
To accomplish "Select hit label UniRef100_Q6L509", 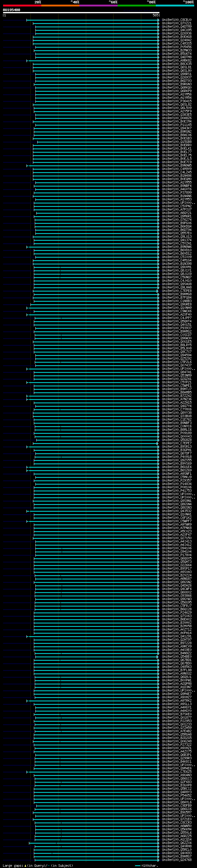I will point(177,108).
